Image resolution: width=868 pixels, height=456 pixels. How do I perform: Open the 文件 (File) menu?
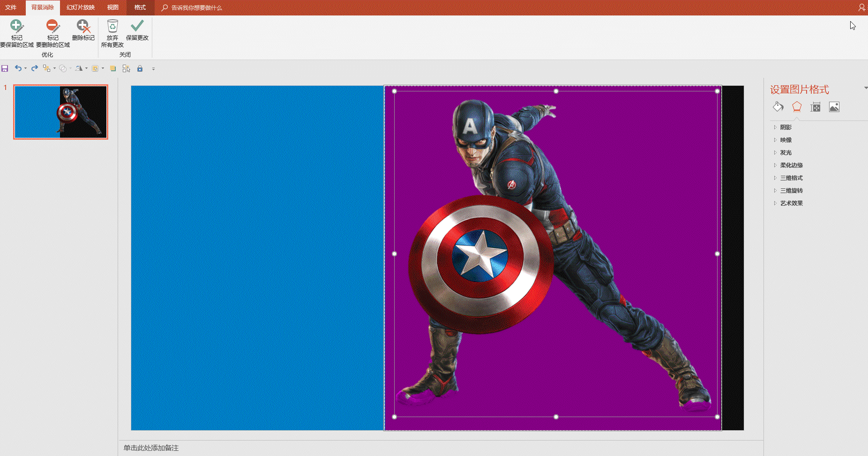11,7
